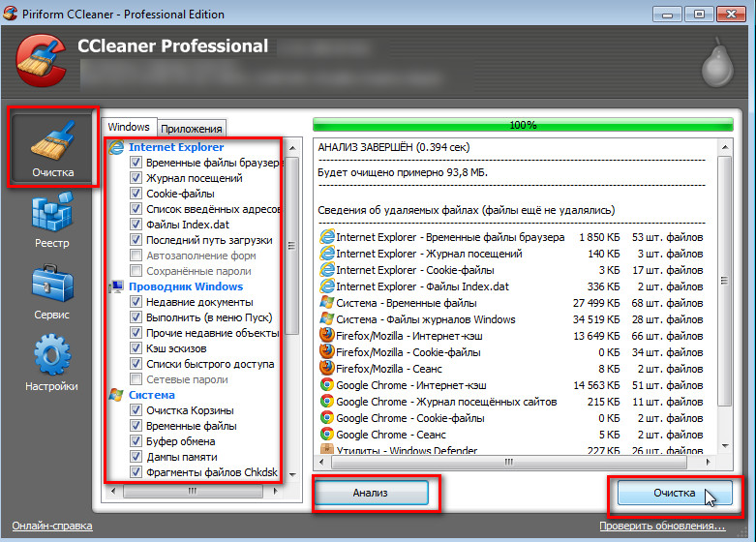The width and height of the screenshot is (756, 542).
Task: Click the Internet Explorer Cookie-файлы result icon
Action: (x=327, y=269)
